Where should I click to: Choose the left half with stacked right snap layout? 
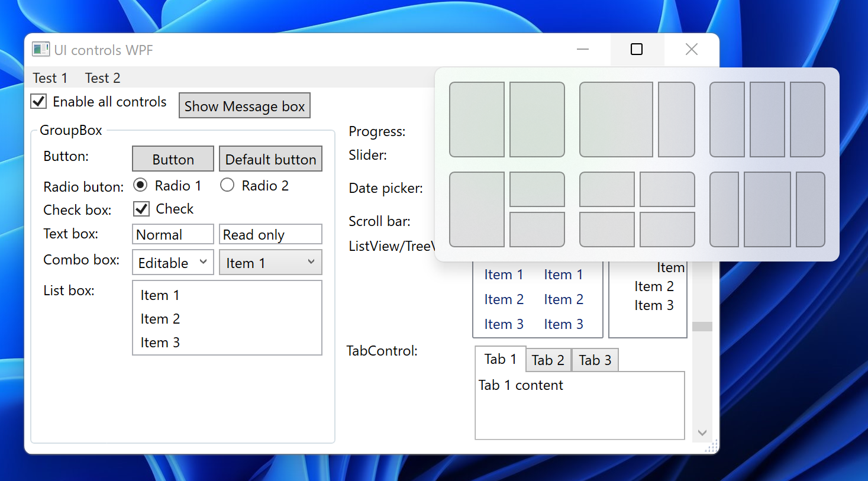tap(506, 209)
